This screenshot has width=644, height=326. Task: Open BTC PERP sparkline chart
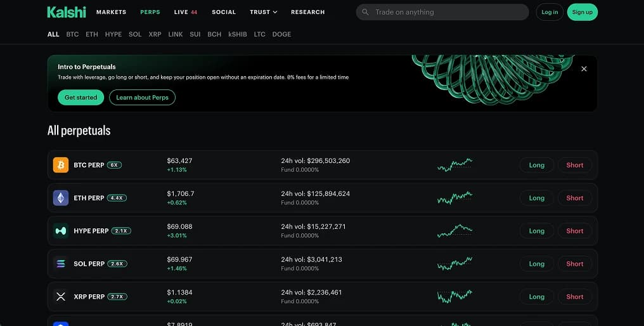454,165
